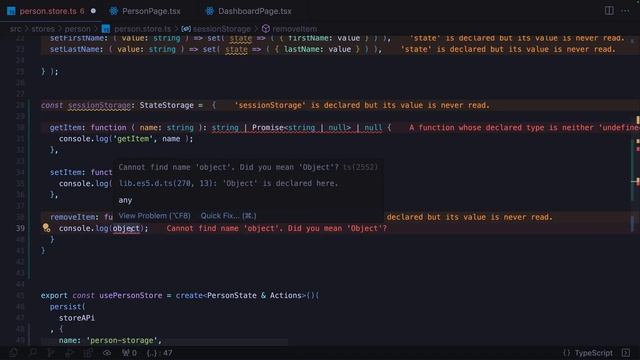Screen dimensions: 640x360
Task: Open the PersonPage.tsx tab
Action: [x=151, y=11]
